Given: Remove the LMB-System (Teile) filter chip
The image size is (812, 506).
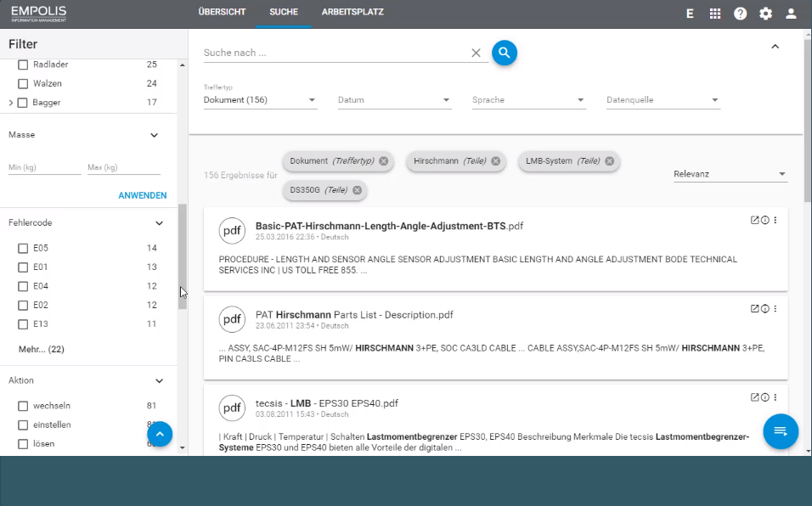Looking at the screenshot, I should [x=610, y=161].
